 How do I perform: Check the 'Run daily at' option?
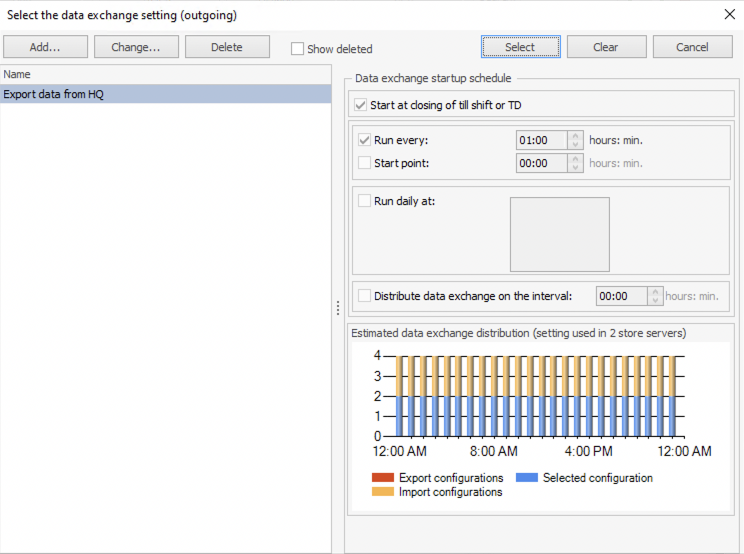point(365,200)
